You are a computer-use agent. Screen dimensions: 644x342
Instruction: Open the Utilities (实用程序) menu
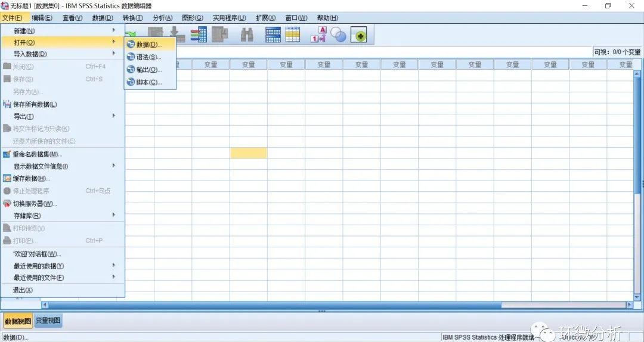(229, 18)
